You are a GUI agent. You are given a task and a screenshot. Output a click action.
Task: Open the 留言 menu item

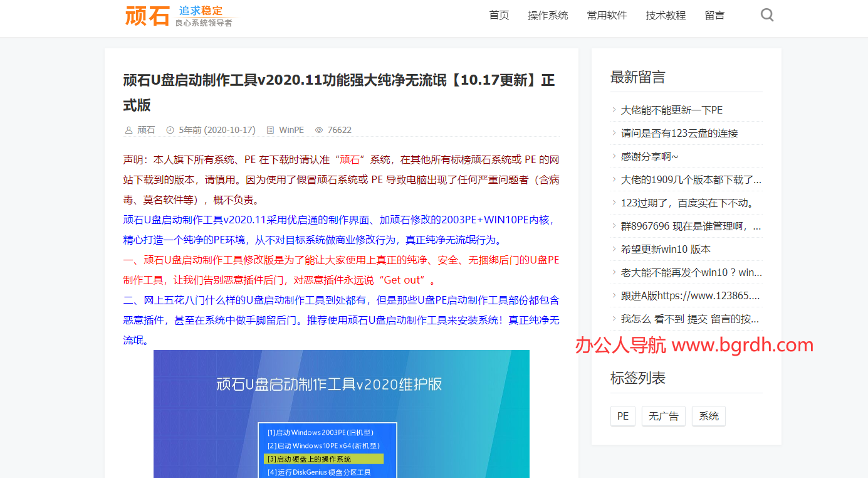[x=714, y=15]
